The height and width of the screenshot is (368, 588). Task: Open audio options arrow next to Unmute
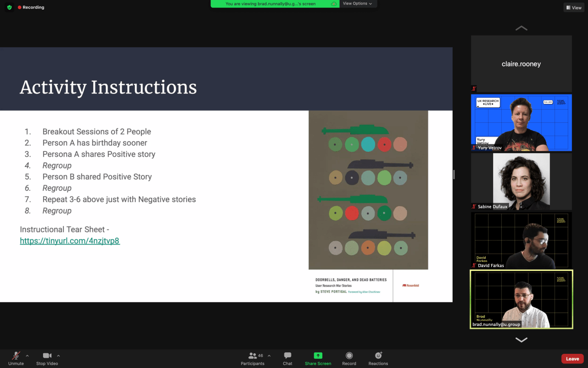pyautogui.click(x=27, y=356)
